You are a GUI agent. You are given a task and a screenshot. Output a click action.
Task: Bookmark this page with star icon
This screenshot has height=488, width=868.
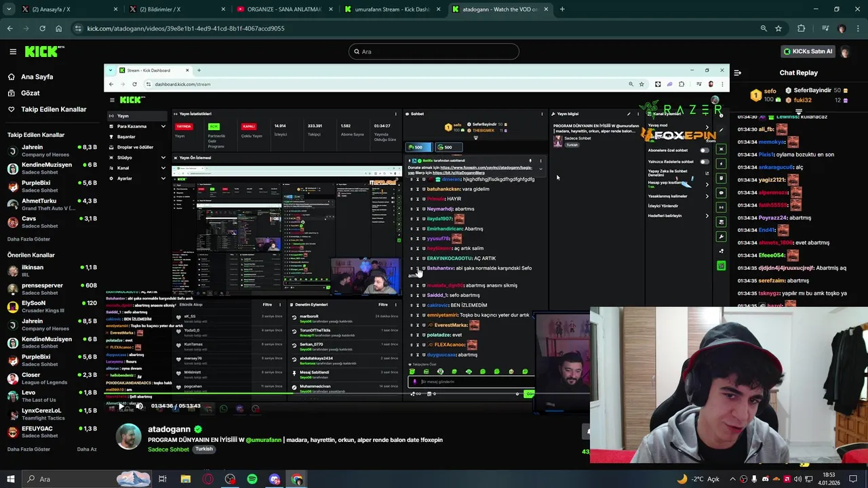tap(778, 28)
